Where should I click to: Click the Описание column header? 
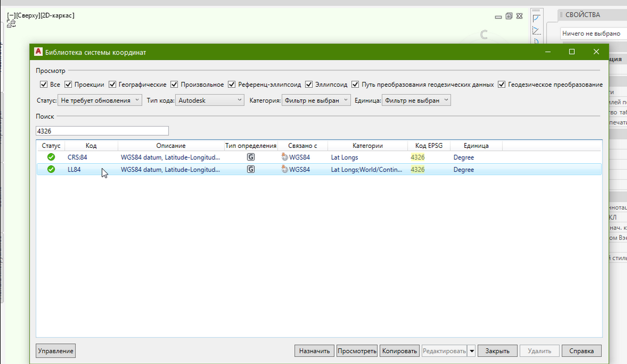click(x=171, y=145)
